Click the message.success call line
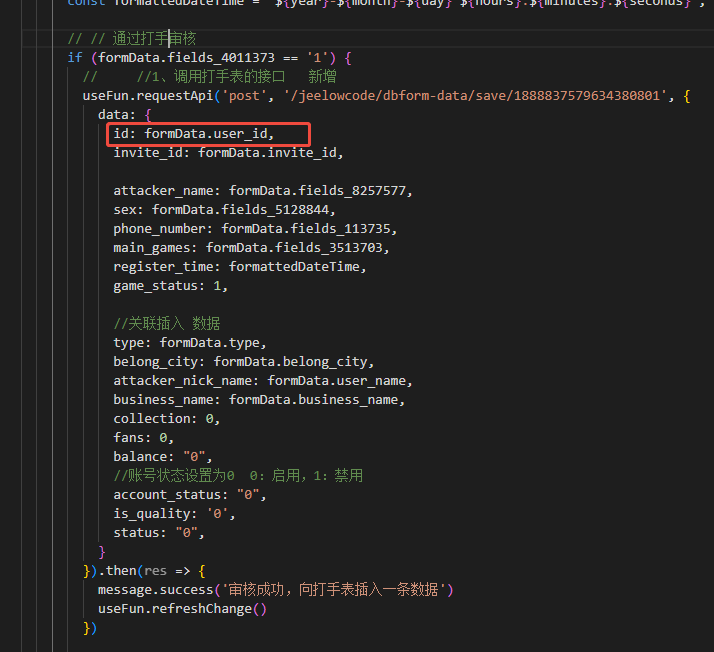Viewport: 714px width, 652px height. [275, 590]
